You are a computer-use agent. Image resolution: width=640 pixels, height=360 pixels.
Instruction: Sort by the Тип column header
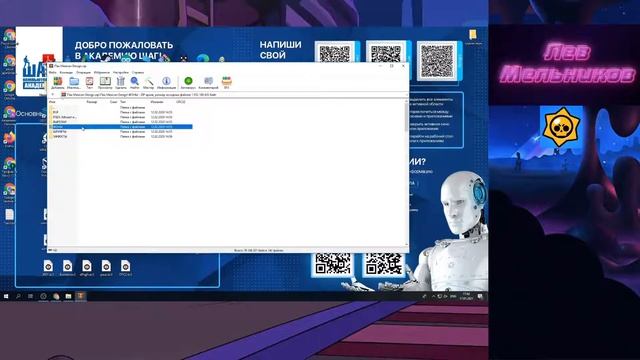[x=123, y=102]
